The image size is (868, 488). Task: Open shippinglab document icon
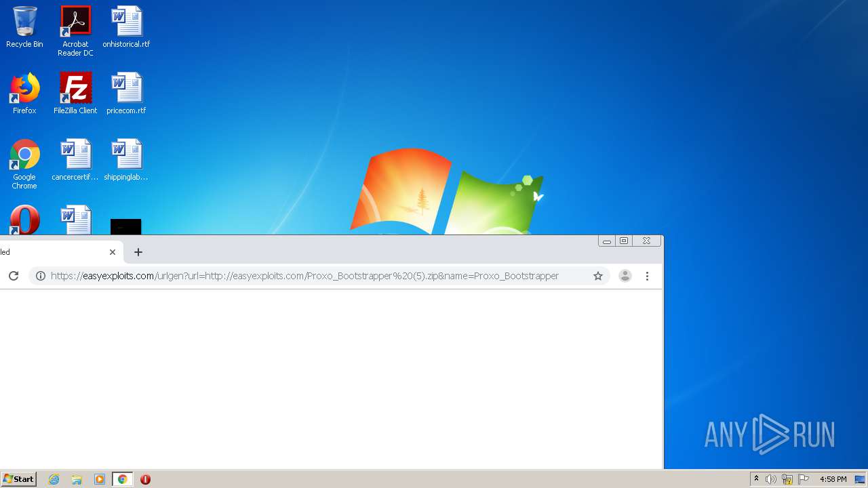[x=126, y=160]
